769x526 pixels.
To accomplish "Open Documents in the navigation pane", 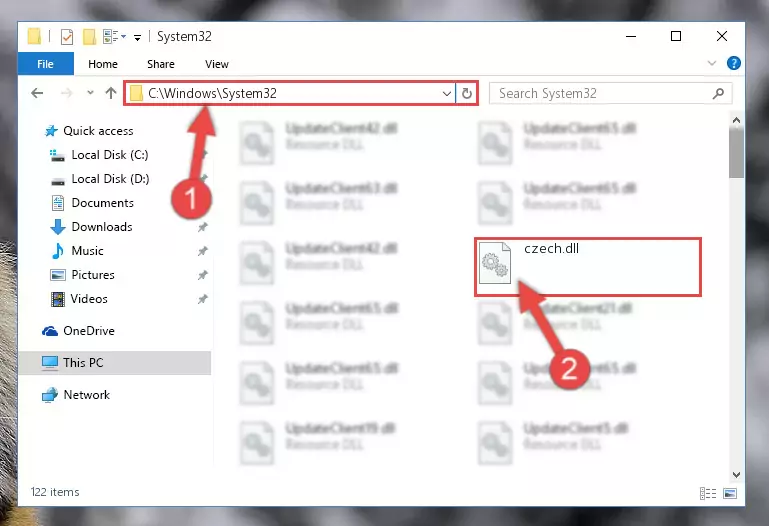I will click(x=103, y=203).
